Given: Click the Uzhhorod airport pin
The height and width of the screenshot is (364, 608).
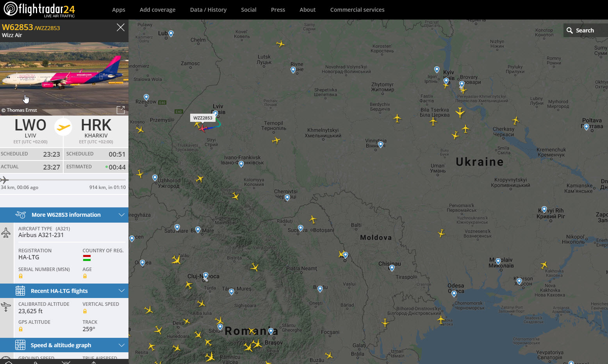Looking at the screenshot, I should click(x=155, y=178).
